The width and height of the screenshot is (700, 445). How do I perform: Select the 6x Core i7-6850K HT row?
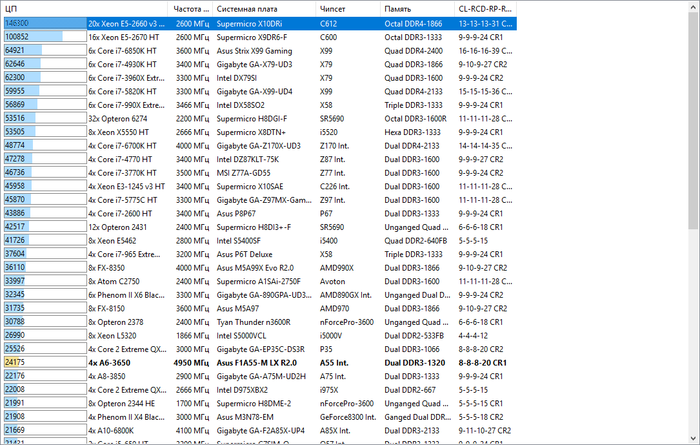(x=260, y=51)
